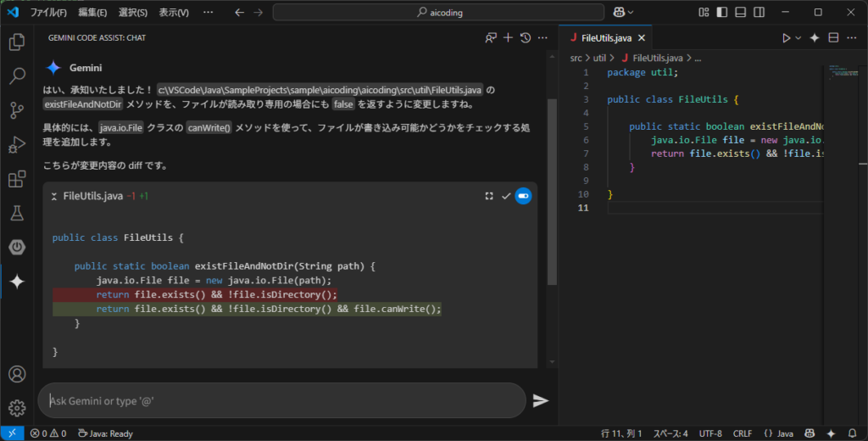Accept the diff with the checkmark icon
Screen dimensions: 868x441
coord(506,196)
